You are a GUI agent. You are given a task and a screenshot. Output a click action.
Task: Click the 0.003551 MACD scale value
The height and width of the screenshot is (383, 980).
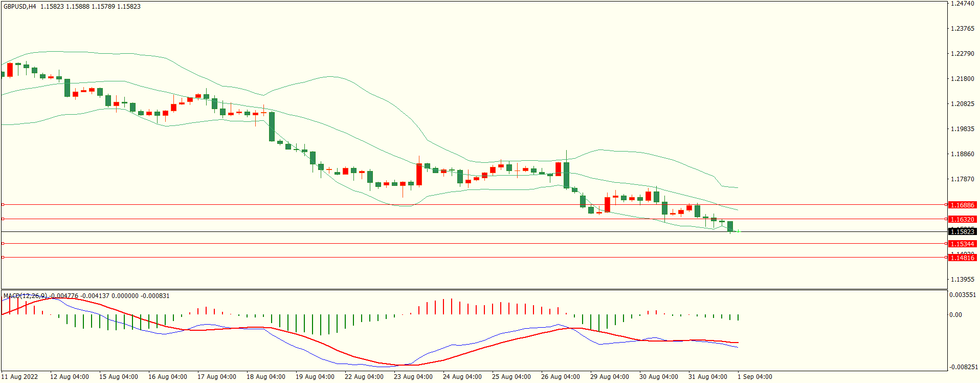pos(962,295)
